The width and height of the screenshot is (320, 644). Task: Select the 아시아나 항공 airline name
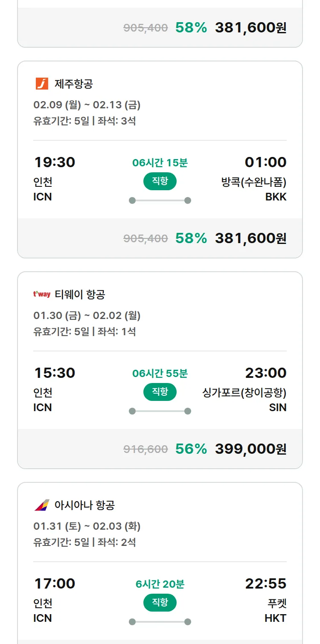point(84,505)
